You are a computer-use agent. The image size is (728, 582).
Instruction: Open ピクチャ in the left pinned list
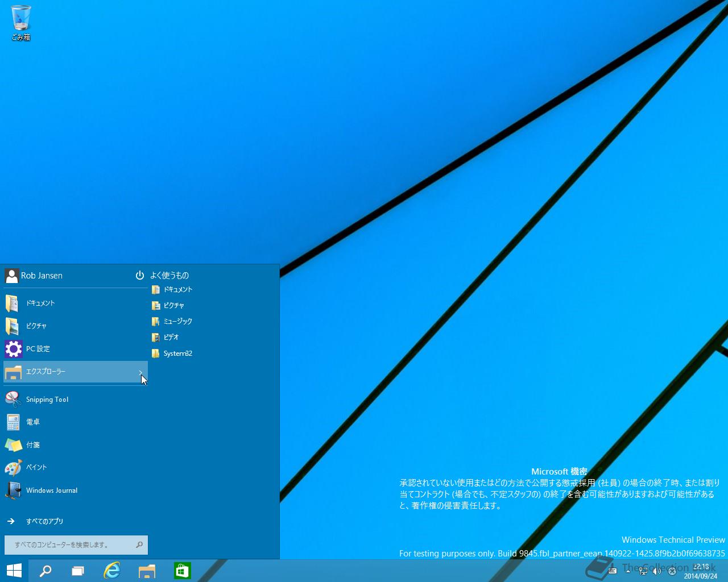pos(76,326)
